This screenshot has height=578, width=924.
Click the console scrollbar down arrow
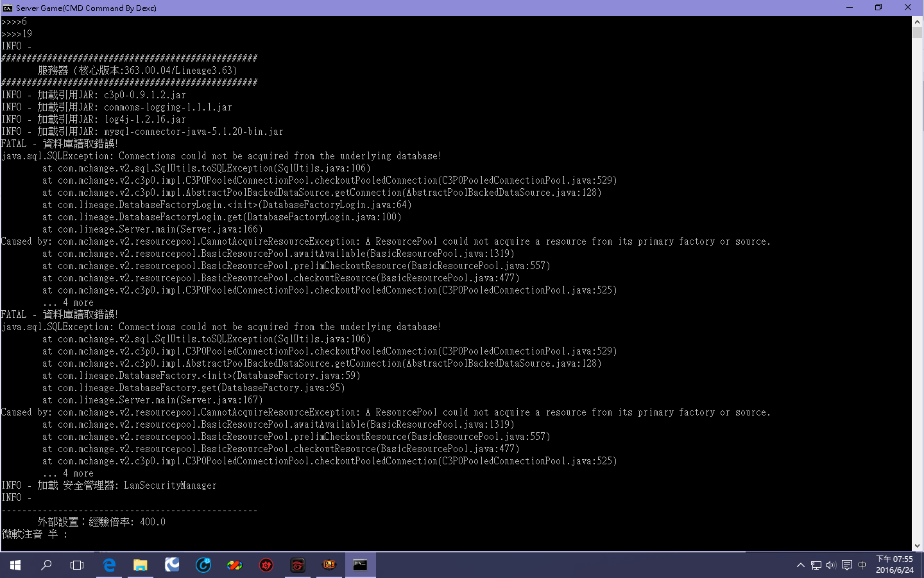917,545
